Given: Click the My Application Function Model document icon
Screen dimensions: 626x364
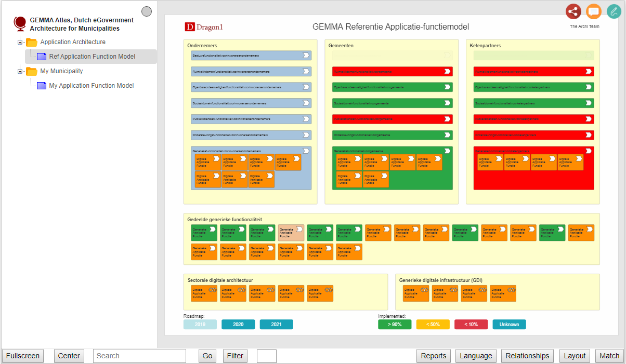Looking at the screenshot, I should tap(42, 86).
